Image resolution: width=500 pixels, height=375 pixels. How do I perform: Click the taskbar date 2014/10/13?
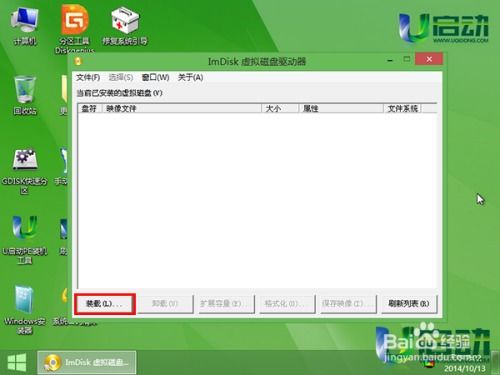coord(465,368)
